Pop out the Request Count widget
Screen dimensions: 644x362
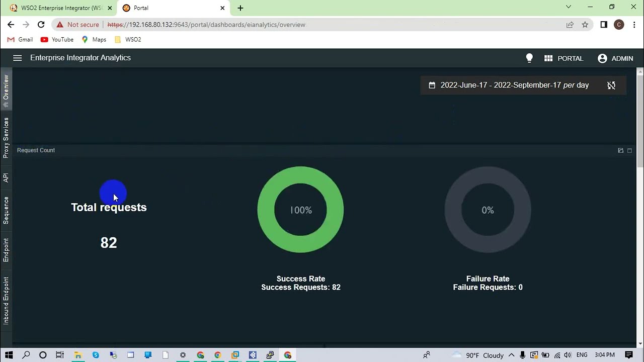[621, 150]
